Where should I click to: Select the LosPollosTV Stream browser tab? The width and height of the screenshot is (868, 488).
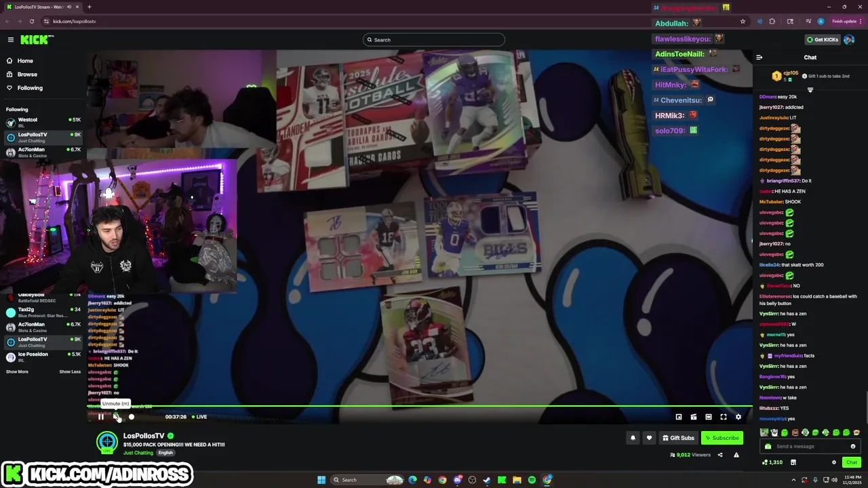pos(42,7)
